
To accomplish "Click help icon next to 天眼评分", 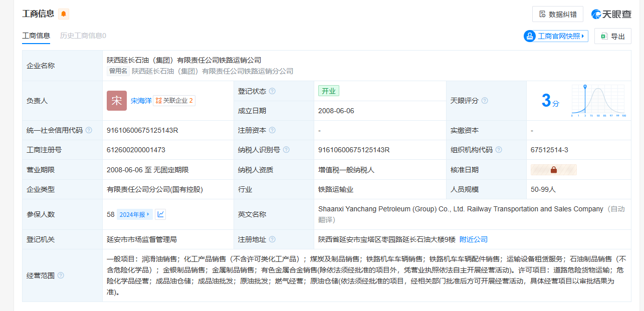I will pyautogui.click(x=485, y=101).
